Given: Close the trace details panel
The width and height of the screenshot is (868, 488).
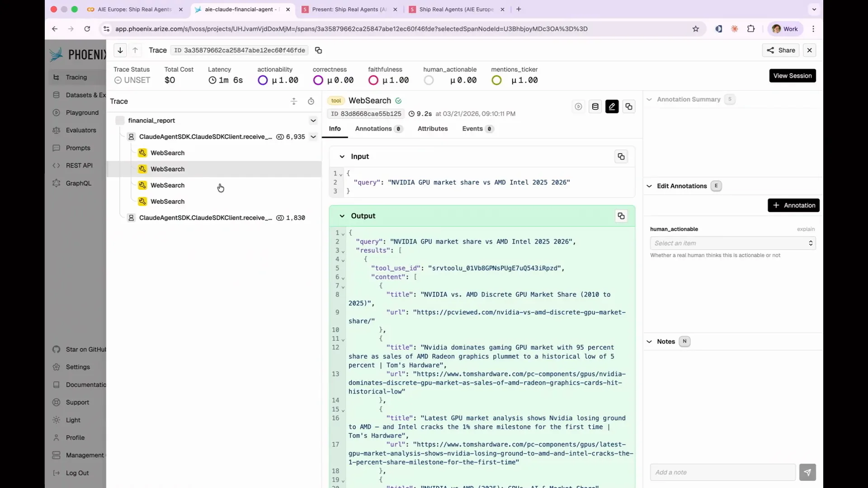Looking at the screenshot, I should coord(810,50).
